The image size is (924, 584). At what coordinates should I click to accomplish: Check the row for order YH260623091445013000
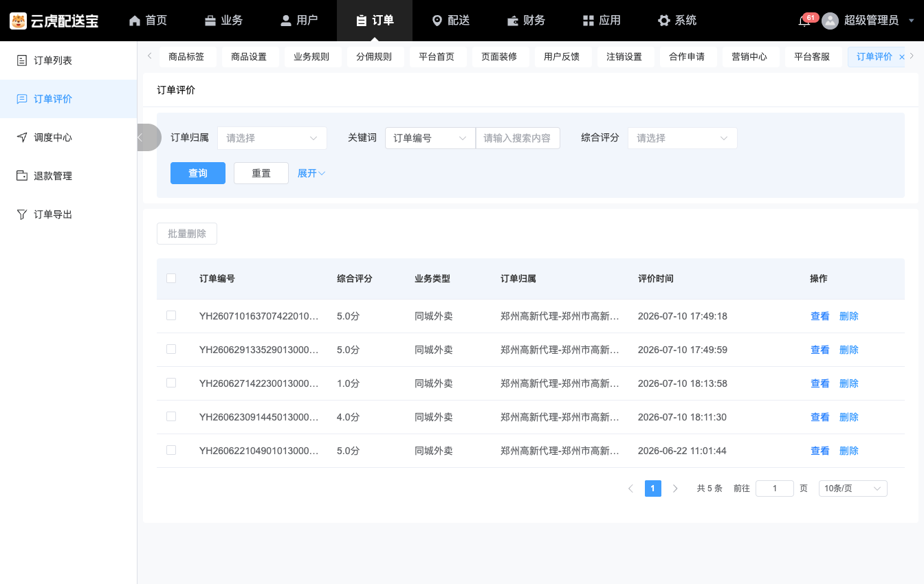click(171, 416)
